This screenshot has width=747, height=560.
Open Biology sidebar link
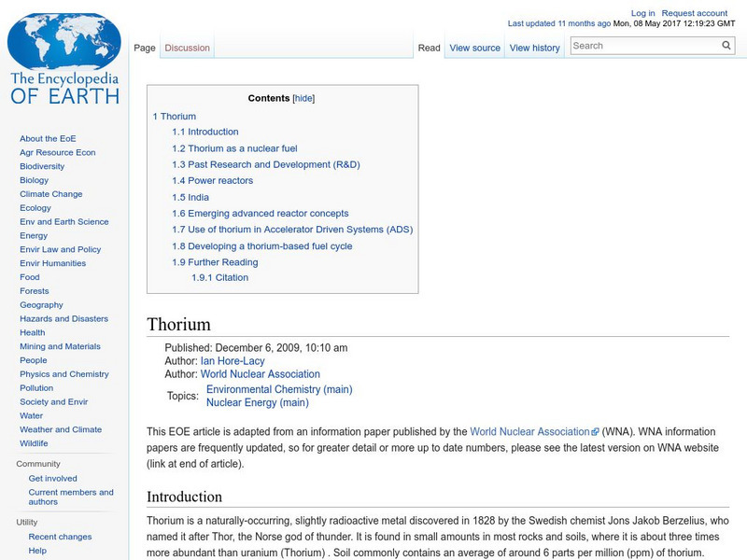pos(35,180)
